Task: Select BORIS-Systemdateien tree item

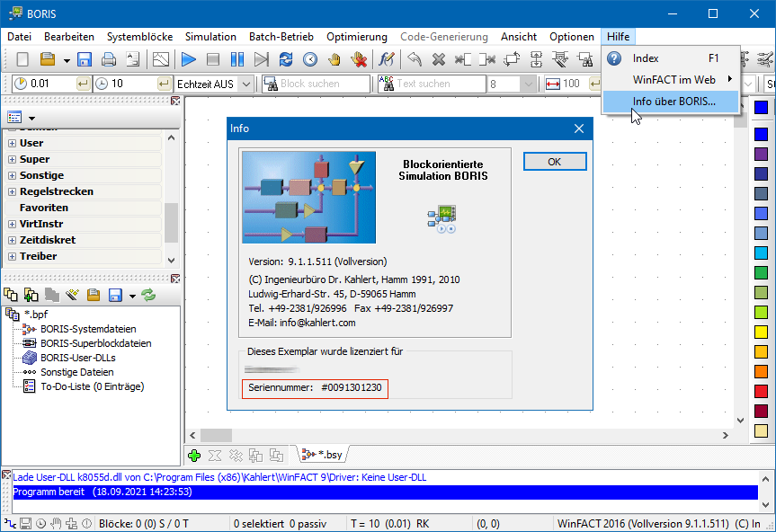Action: 88,329
